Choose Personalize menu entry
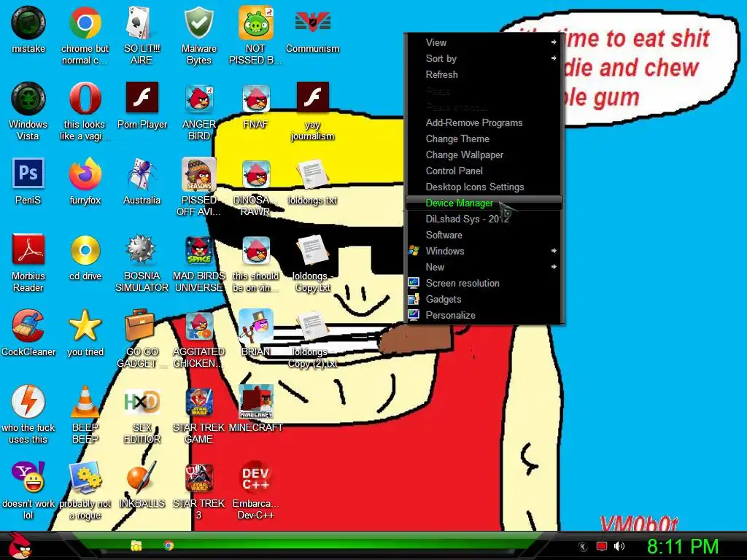The height and width of the screenshot is (560, 747). (x=484, y=315)
